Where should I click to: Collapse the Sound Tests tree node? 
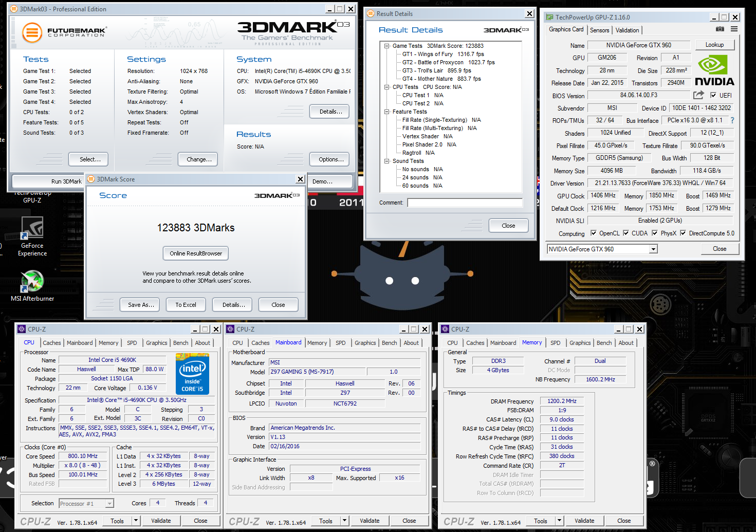coord(386,161)
